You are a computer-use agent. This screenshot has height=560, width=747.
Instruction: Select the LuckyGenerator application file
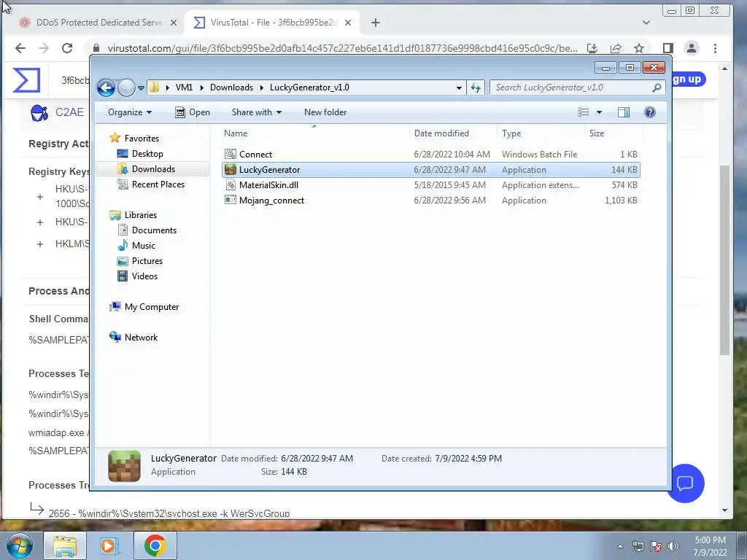tap(430, 169)
